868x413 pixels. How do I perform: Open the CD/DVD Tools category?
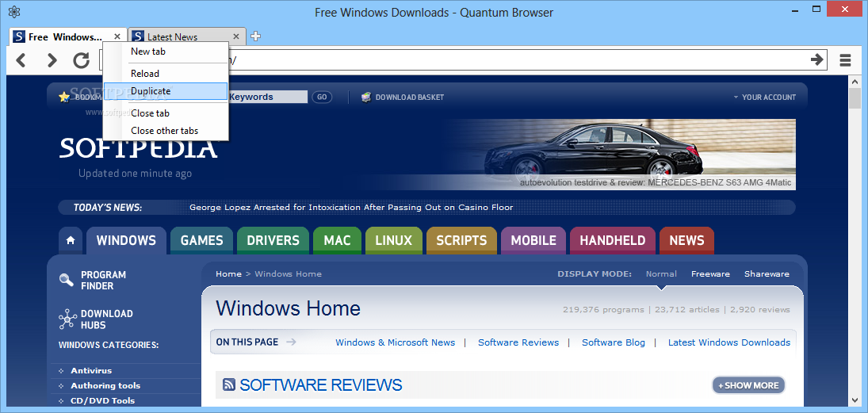102,401
